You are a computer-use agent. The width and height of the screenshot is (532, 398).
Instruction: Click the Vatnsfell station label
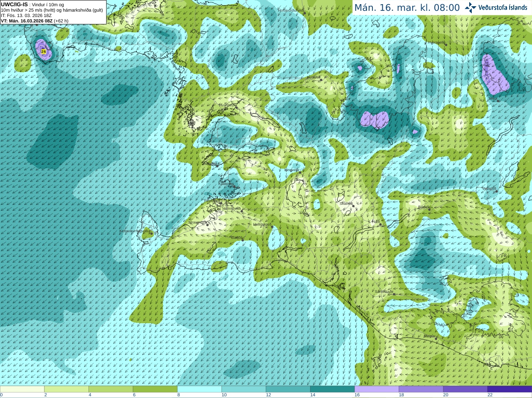pyautogui.click(x=489, y=189)
